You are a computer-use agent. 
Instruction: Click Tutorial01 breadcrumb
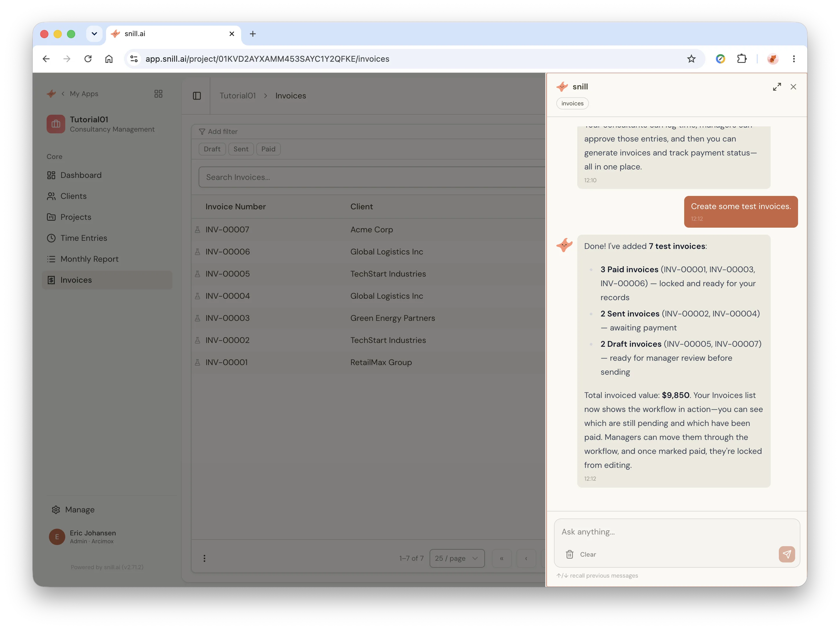coord(238,96)
